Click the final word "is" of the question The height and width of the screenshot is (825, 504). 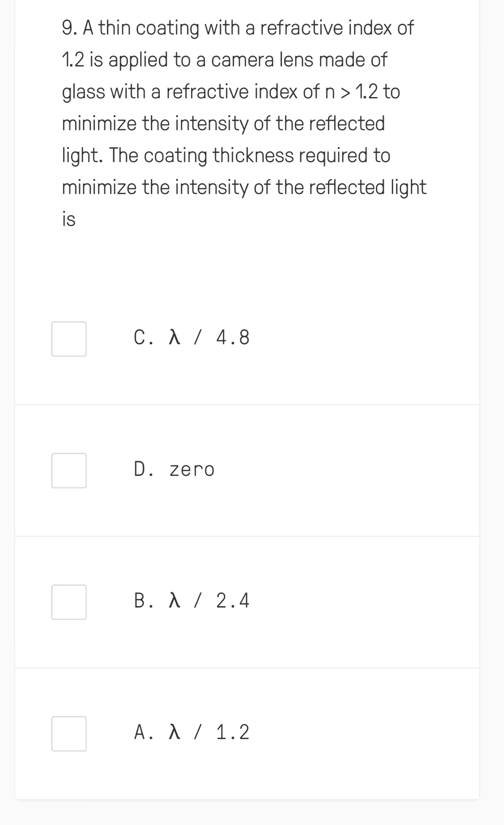(x=69, y=219)
